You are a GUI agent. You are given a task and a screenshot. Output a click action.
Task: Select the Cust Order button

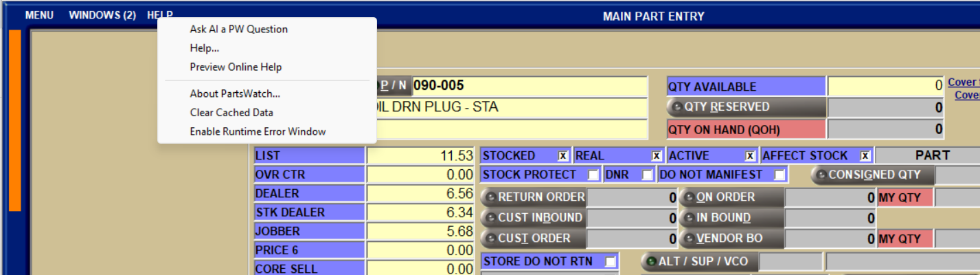pyautogui.click(x=534, y=239)
